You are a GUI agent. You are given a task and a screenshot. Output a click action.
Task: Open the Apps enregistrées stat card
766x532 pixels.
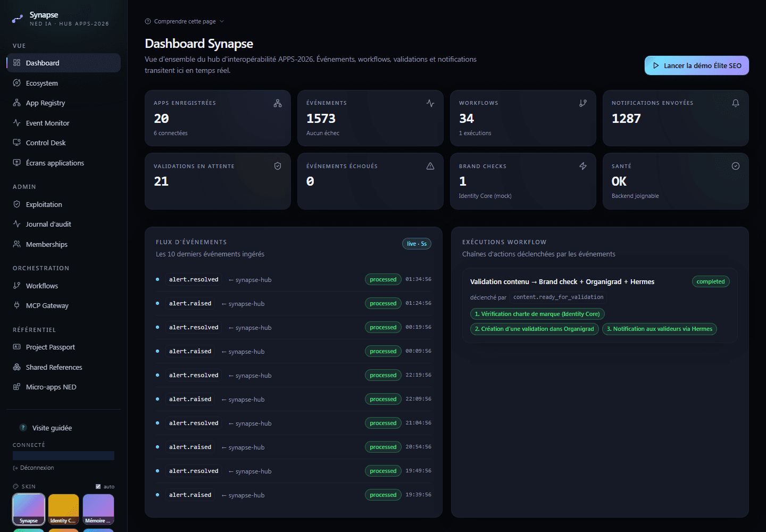[x=218, y=118]
